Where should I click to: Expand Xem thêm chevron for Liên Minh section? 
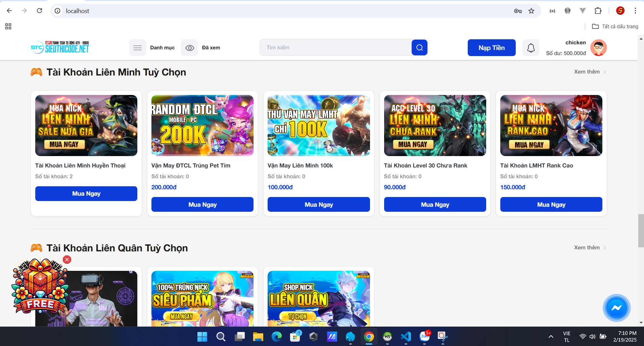tap(605, 72)
